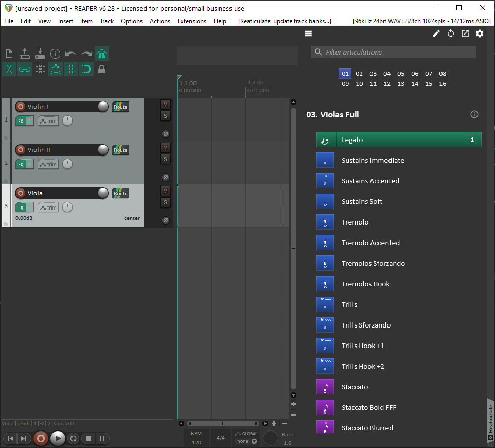Select the Legato articulation
495x448 pixels.
(399, 140)
